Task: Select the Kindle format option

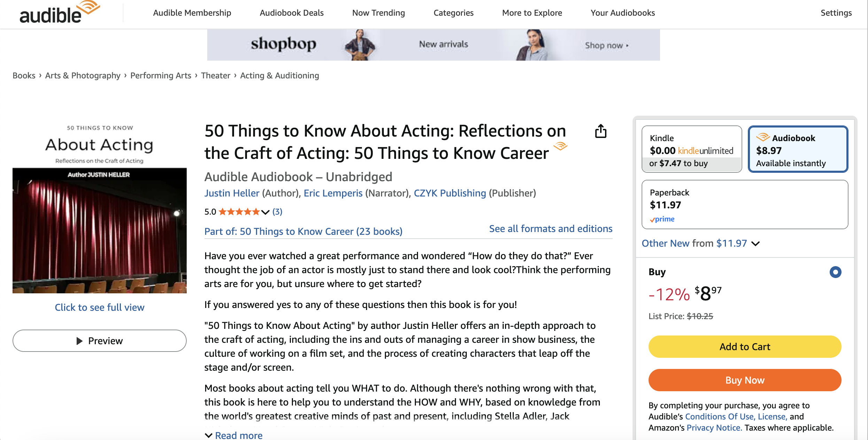Action: click(x=692, y=149)
